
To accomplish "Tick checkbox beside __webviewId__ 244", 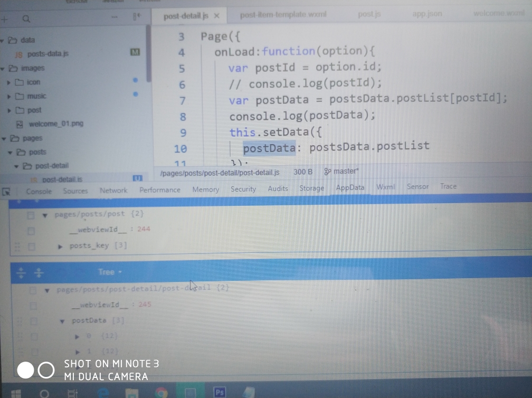I will (31, 231).
